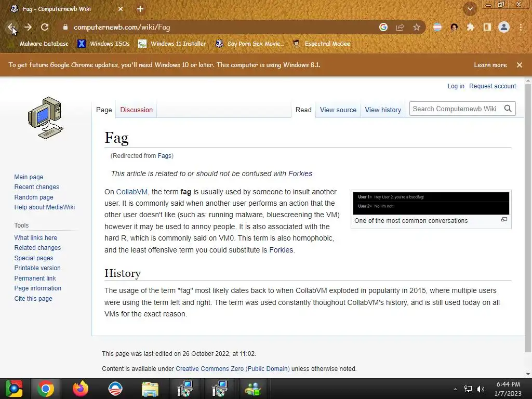Open the View source tab

pyautogui.click(x=338, y=110)
